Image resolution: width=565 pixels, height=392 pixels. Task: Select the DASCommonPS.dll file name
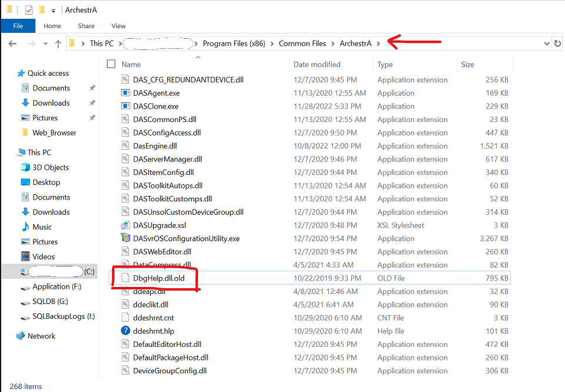point(164,120)
